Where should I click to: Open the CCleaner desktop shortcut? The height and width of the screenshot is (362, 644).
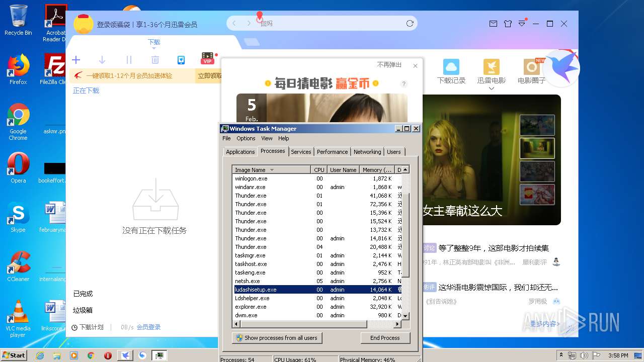click(18, 266)
